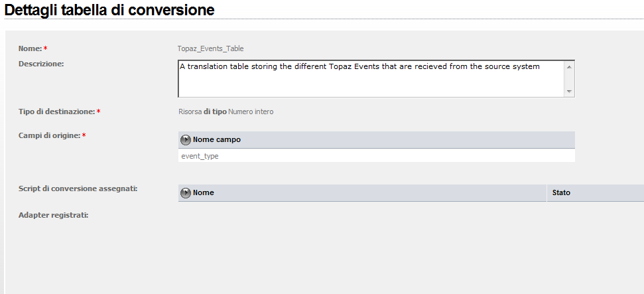Click the Nome field label

pyautogui.click(x=30, y=48)
